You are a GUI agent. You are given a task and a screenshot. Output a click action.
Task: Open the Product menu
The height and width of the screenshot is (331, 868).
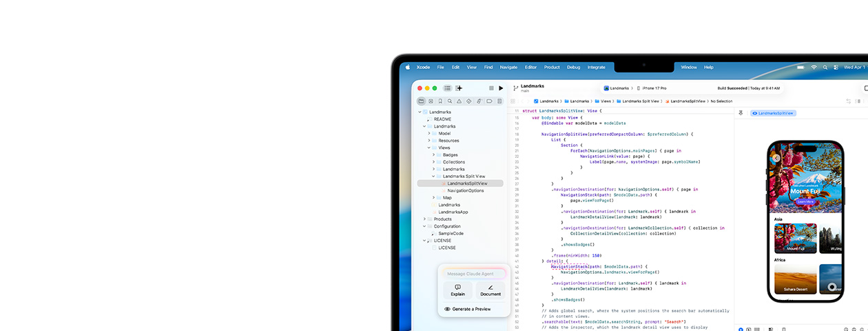point(552,67)
